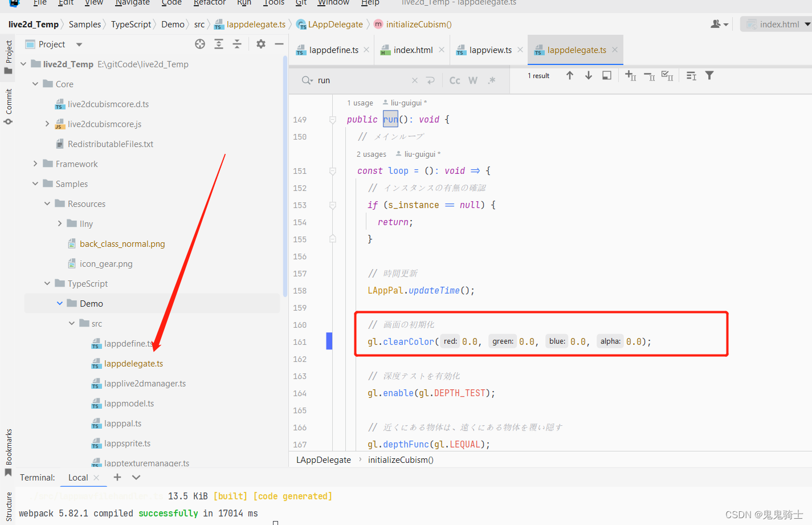Click the Select Opened File locate icon
The width and height of the screenshot is (812, 525).
pos(200,44)
